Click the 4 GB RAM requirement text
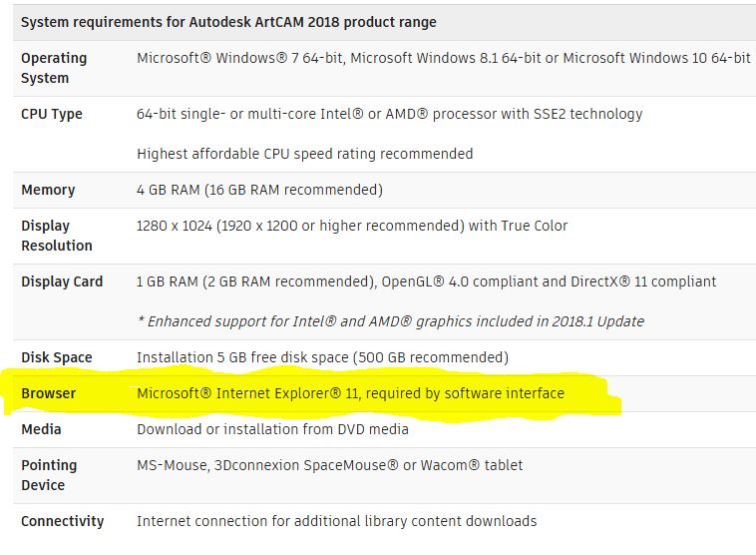This screenshot has height=555, width=756. click(x=259, y=190)
